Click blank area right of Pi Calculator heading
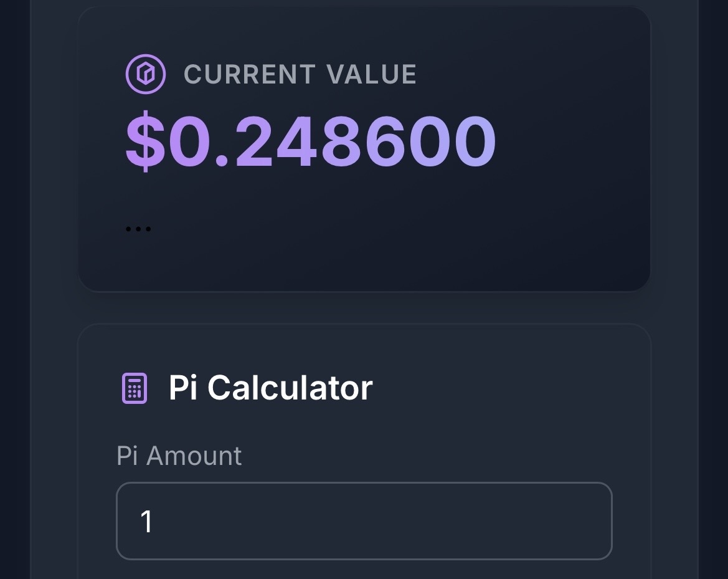Image resolution: width=728 pixels, height=579 pixels. (511, 388)
